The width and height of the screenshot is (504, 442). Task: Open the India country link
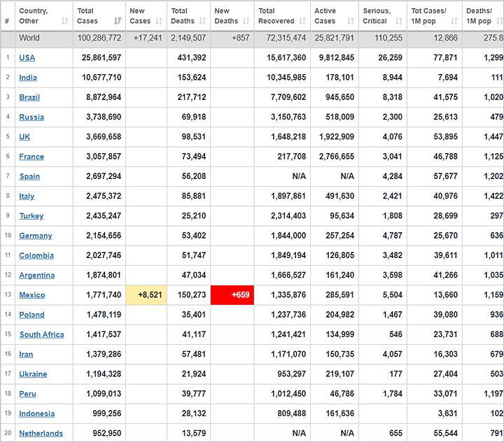point(28,78)
